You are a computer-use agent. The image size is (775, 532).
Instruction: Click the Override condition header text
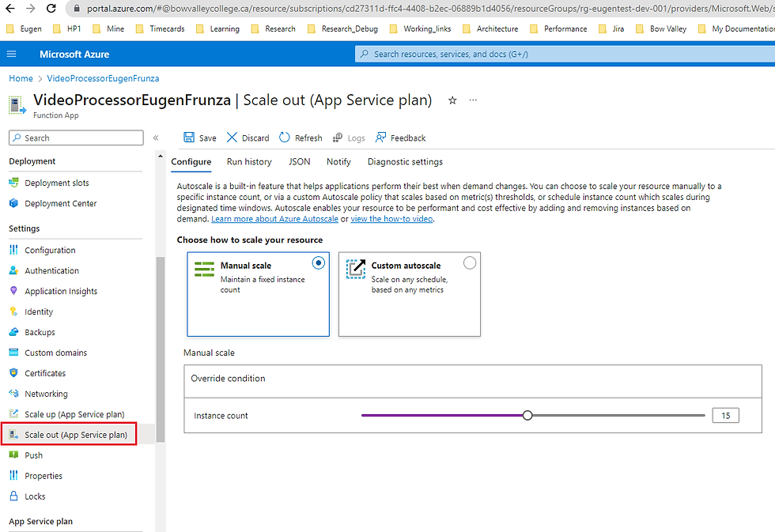click(228, 379)
